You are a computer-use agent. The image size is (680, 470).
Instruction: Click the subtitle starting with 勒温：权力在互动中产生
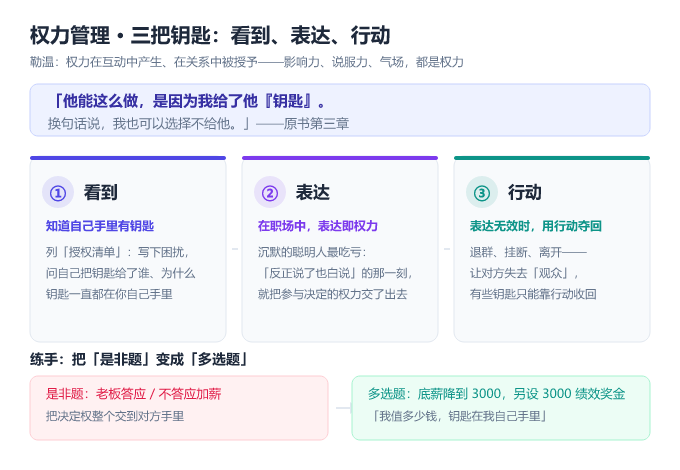pos(247,62)
